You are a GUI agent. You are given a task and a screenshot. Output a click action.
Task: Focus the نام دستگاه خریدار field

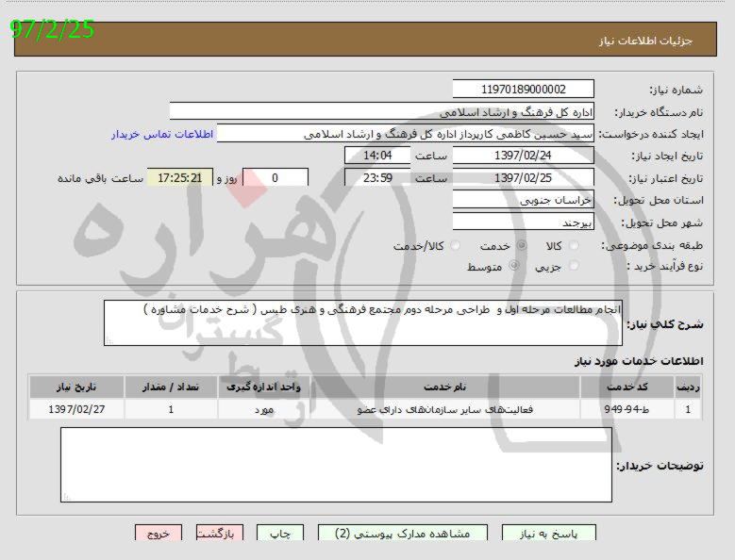[x=381, y=111]
